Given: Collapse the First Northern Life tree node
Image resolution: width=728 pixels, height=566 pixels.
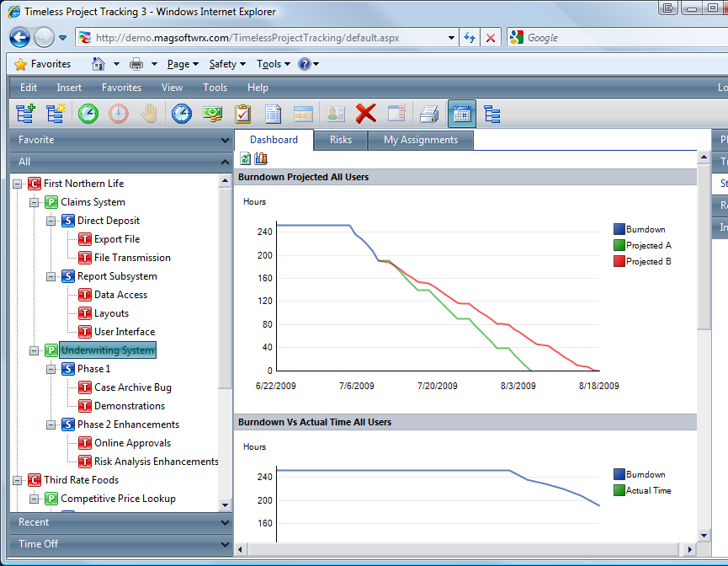Looking at the screenshot, I should point(18,184).
